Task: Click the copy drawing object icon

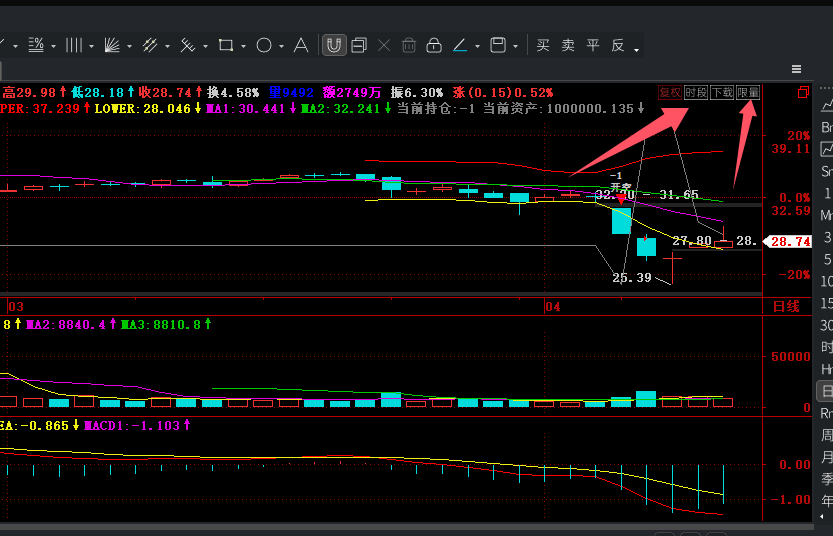Action: click(359, 45)
